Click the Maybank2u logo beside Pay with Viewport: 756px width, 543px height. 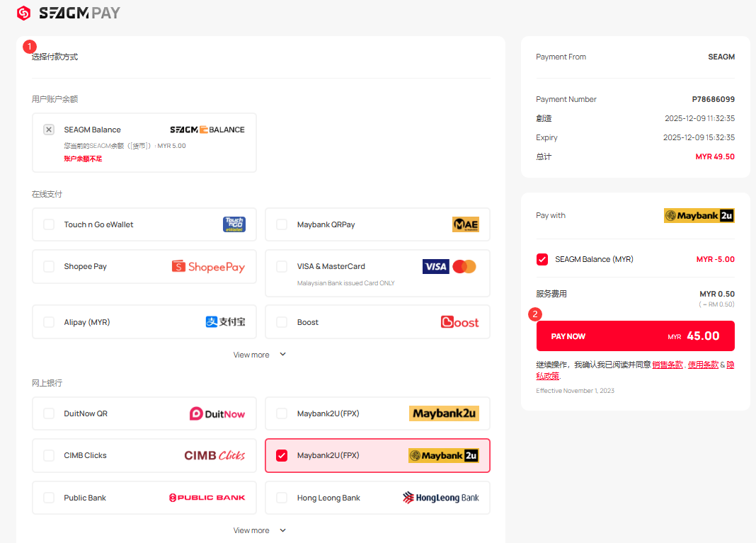pyautogui.click(x=699, y=216)
